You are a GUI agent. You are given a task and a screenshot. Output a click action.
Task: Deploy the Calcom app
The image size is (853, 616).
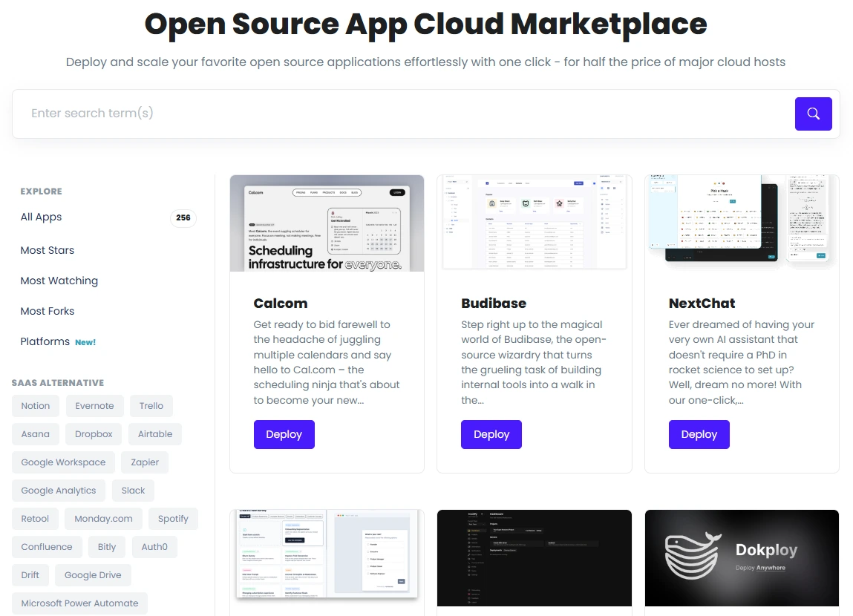pos(284,434)
